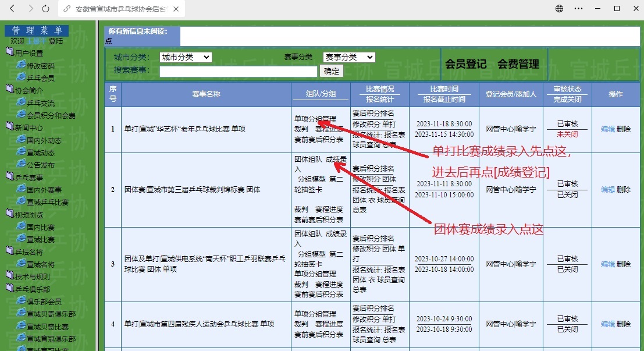Open the browser globe icon
644x351 pixels.
[x=559, y=9]
